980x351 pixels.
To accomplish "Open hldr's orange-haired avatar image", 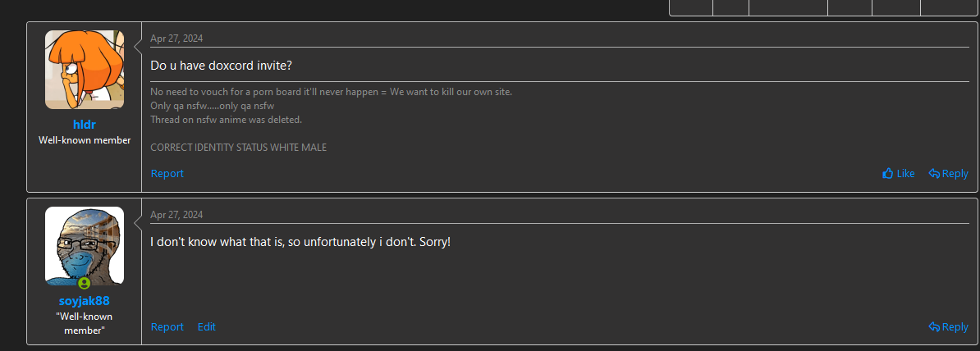I will pyautogui.click(x=85, y=70).
